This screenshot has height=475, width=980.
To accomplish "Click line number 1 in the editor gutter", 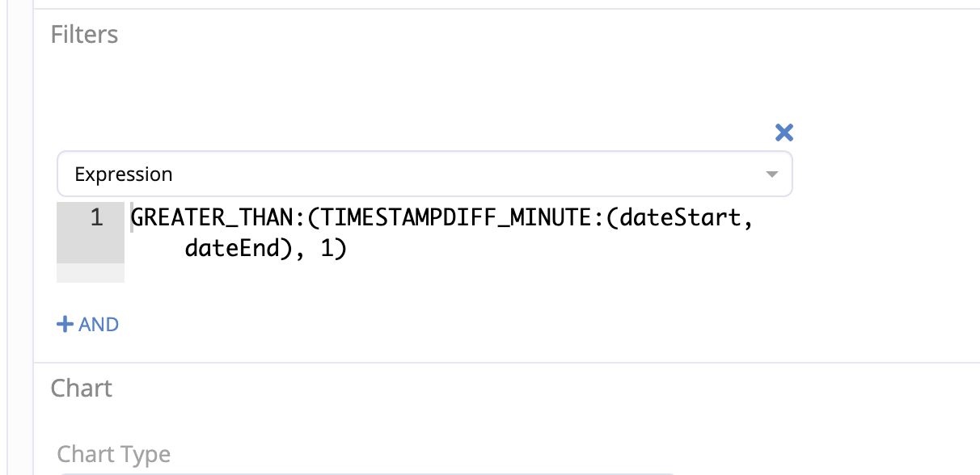I will point(96,218).
